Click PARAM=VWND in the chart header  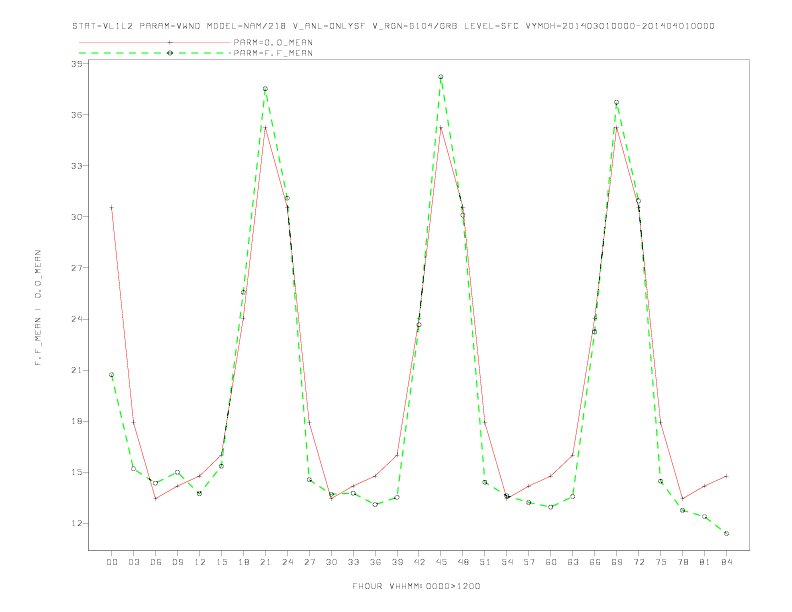coord(170,26)
